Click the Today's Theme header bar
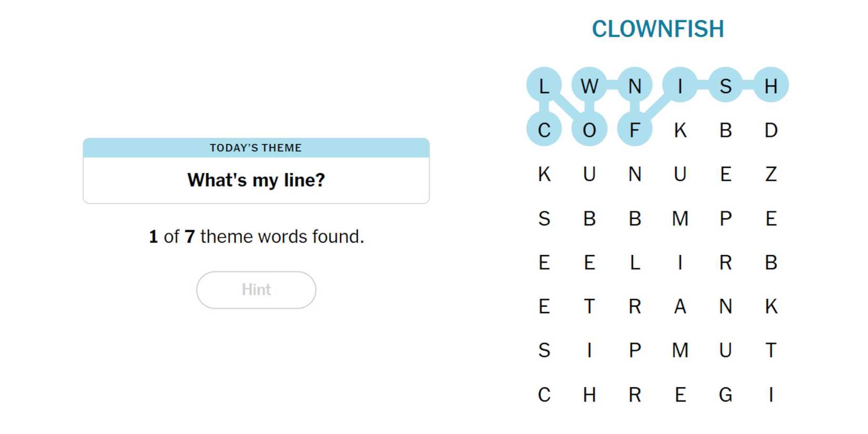The height and width of the screenshot is (434, 868). [x=256, y=148]
